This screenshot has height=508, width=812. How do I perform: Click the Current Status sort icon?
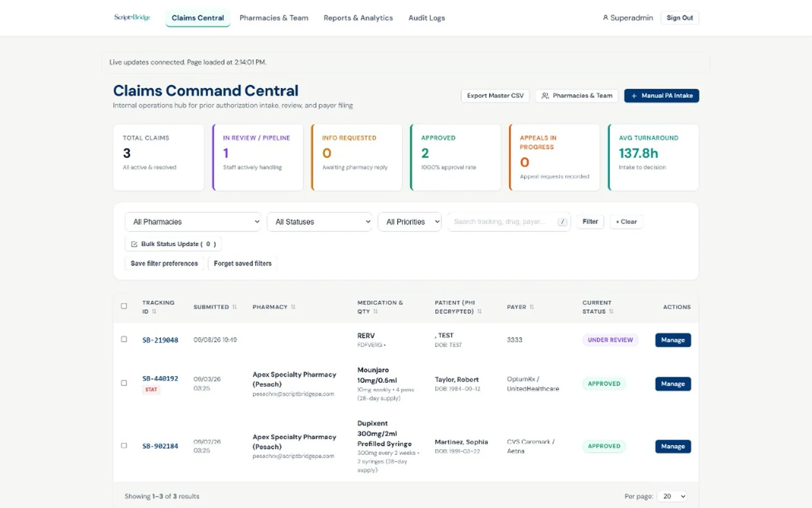(x=611, y=312)
